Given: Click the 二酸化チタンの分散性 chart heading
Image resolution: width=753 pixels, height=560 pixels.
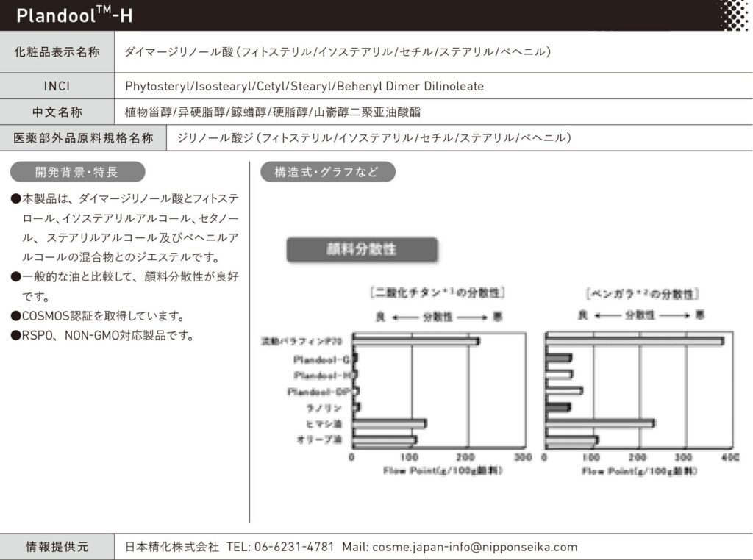Looking at the screenshot, I should pyautogui.click(x=438, y=294).
